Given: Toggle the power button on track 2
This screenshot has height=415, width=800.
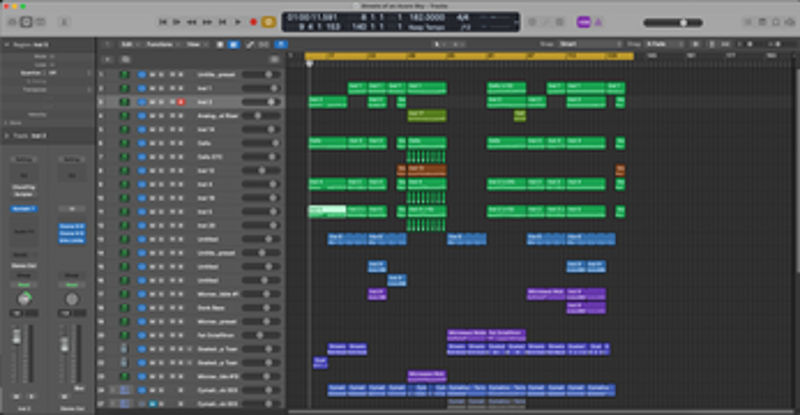Looking at the screenshot, I should (141, 88).
